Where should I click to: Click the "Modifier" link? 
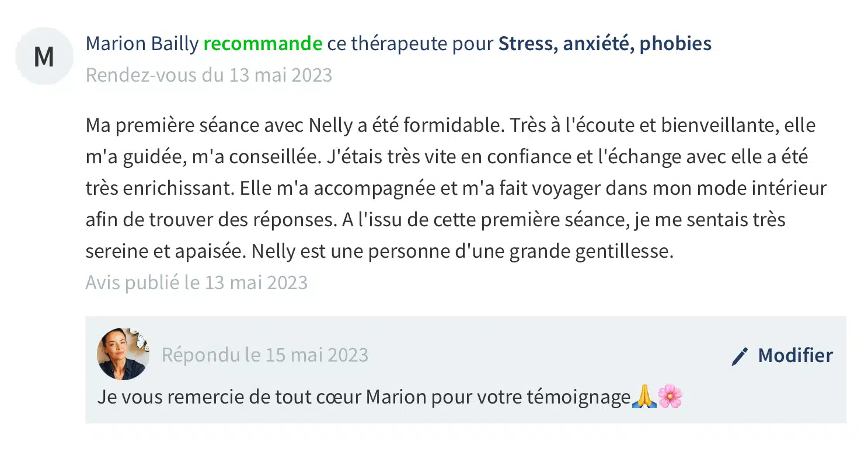coord(795,355)
